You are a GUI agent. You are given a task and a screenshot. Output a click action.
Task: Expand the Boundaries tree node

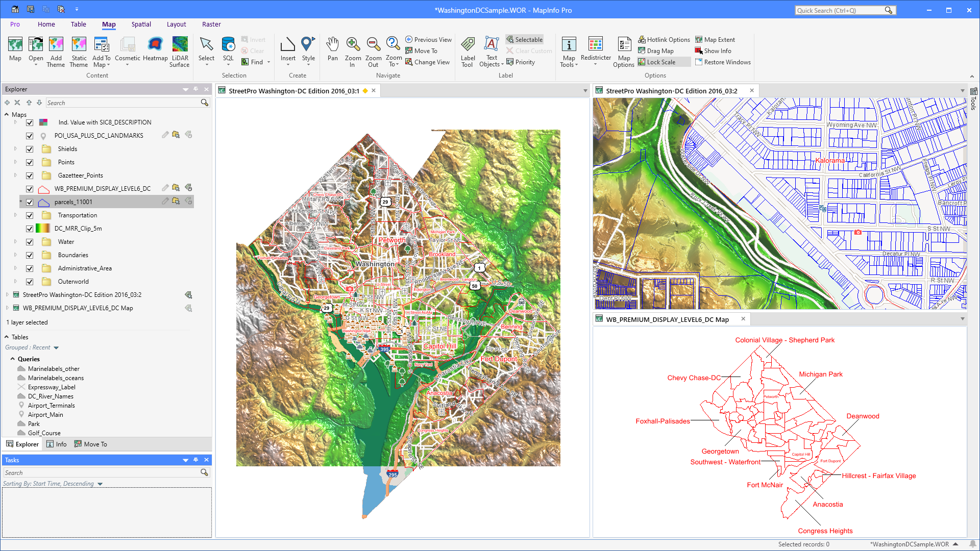[15, 255]
